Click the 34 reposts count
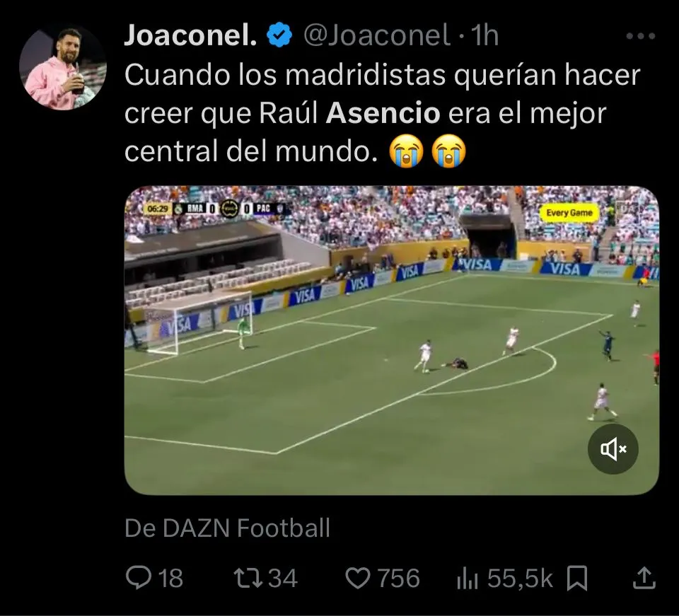This screenshot has width=679, height=616. point(283,579)
